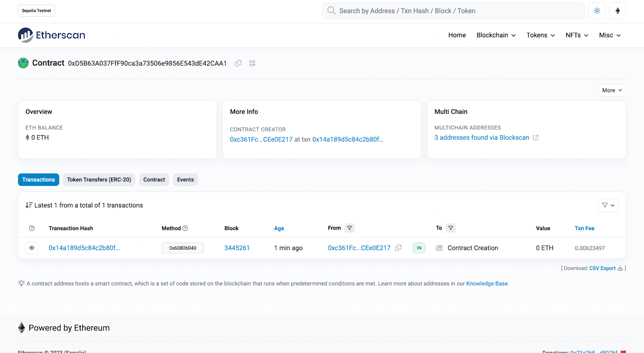Toggle the light/dark theme sun icon

(x=597, y=11)
